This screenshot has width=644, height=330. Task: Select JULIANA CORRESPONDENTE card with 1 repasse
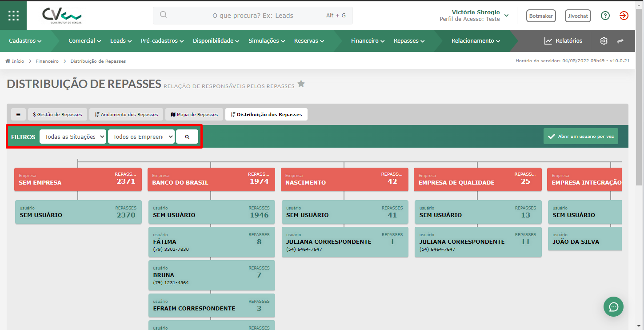pyautogui.click(x=345, y=242)
